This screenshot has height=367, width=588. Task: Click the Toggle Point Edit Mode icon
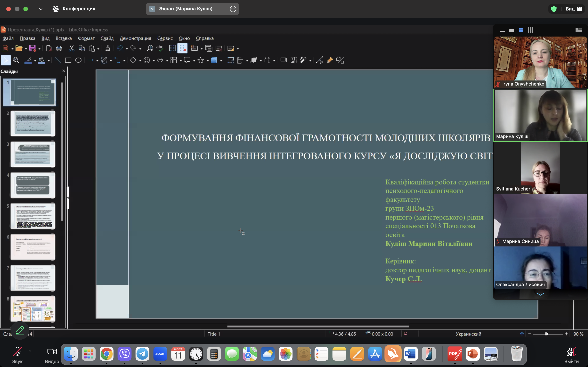[319, 60]
